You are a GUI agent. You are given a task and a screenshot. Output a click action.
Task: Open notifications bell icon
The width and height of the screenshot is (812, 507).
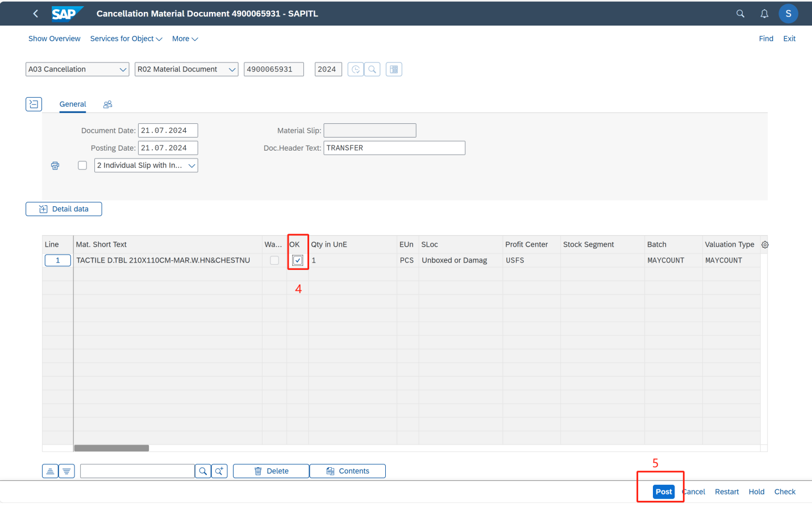(x=764, y=14)
